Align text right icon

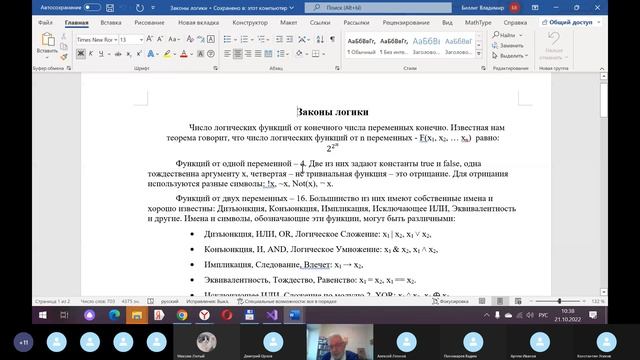coord(248,53)
